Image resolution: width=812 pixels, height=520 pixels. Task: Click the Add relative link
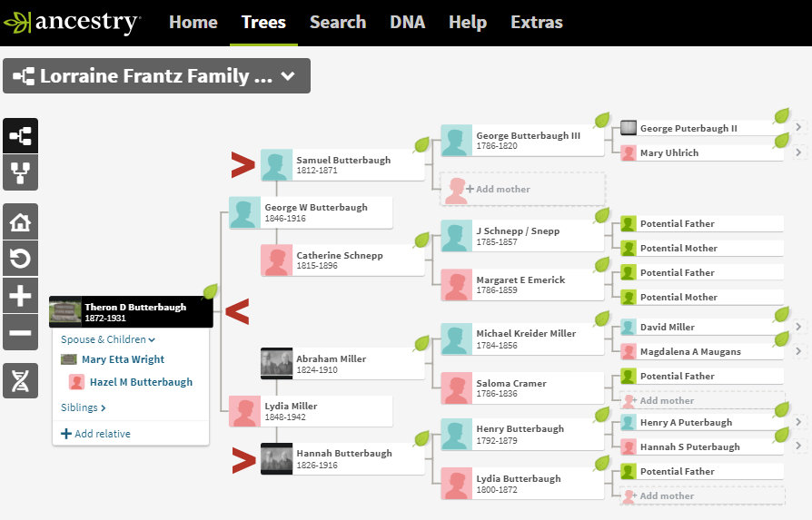point(95,434)
